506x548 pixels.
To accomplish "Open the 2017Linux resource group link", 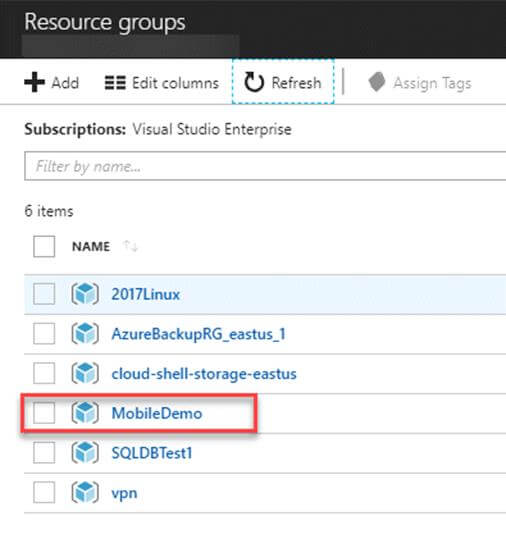I will point(145,294).
